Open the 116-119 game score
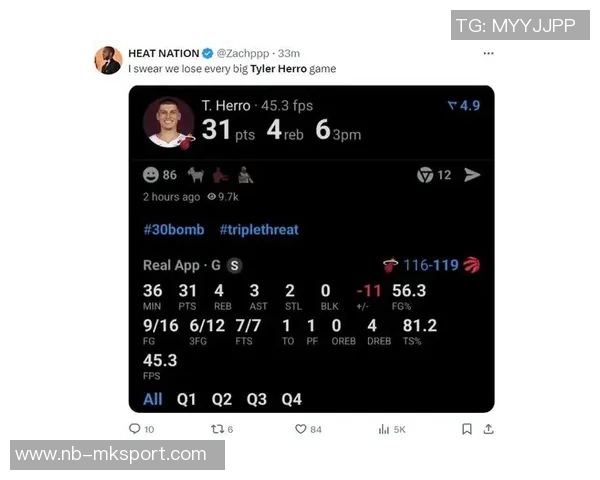The width and height of the screenshot is (600, 480). 431,265
